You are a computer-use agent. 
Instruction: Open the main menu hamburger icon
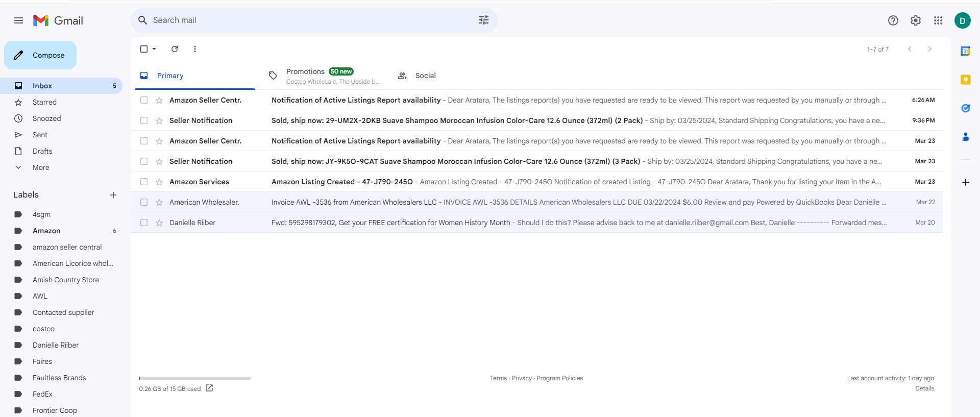18,20
